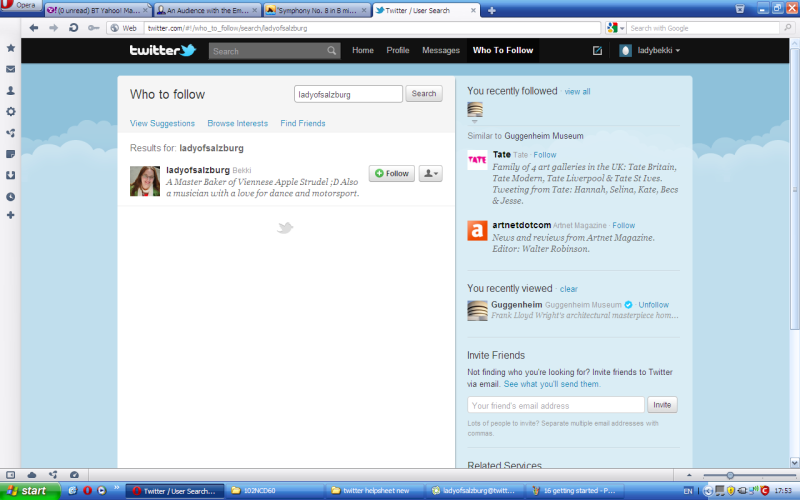Go back with browser back arrow
Viewport: 800px width, 500px height.
pyautogui.click(x=34, y=28)
